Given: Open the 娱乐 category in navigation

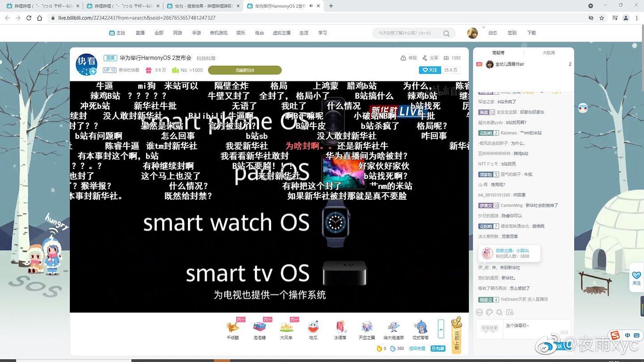Looking at the screenshot, I should [x=241, y=33].
